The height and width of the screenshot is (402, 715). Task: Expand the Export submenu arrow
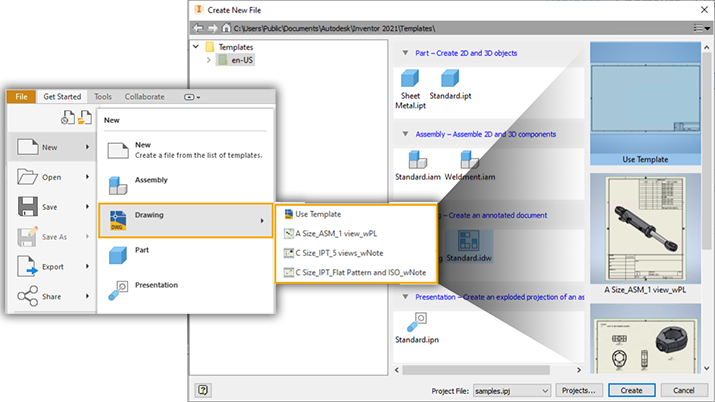87,266
